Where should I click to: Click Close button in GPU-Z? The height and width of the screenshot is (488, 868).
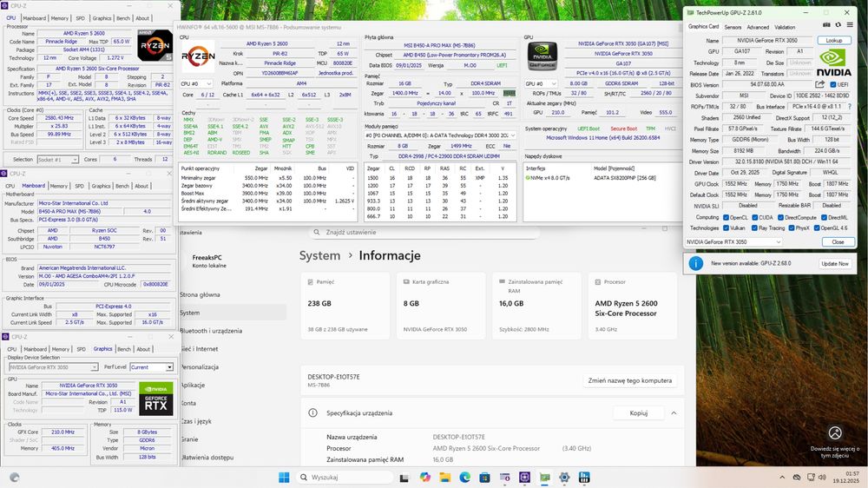click(x=838, y=242)
